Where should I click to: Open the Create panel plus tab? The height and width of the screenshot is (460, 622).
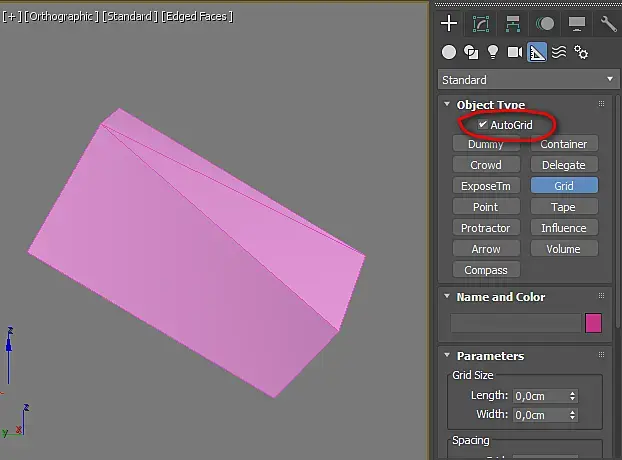click(449, 23)
